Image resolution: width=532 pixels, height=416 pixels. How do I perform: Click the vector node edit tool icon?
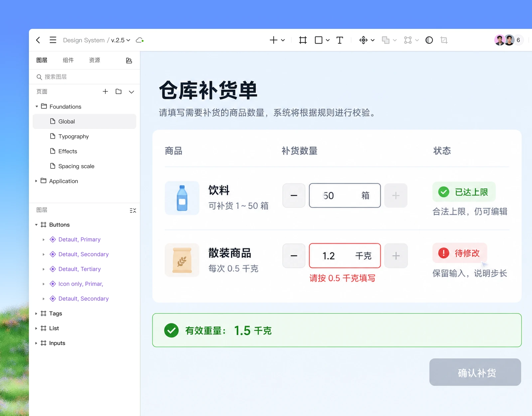tap(408, 40)
